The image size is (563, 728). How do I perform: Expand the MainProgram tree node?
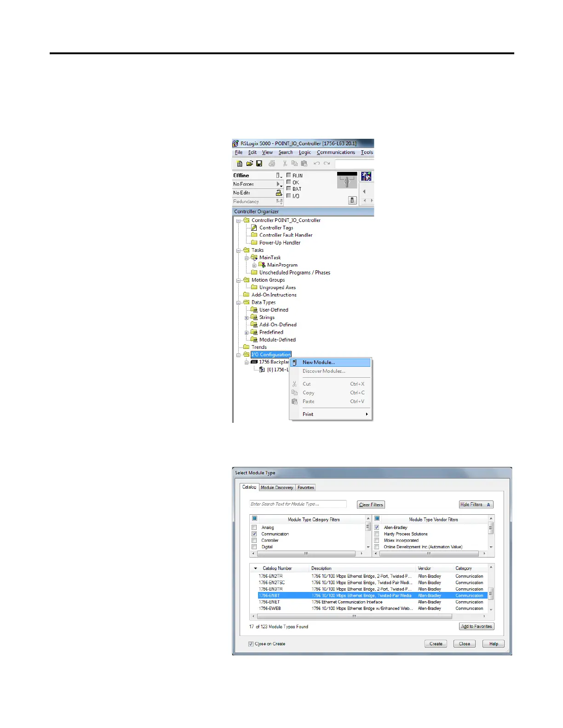tap(254, 265)
